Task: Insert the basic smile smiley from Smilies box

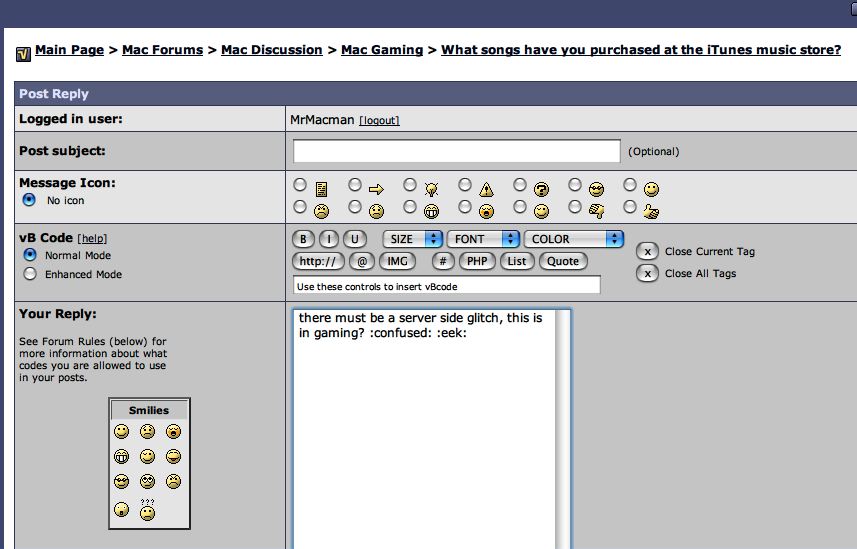Action: (121, 431)
